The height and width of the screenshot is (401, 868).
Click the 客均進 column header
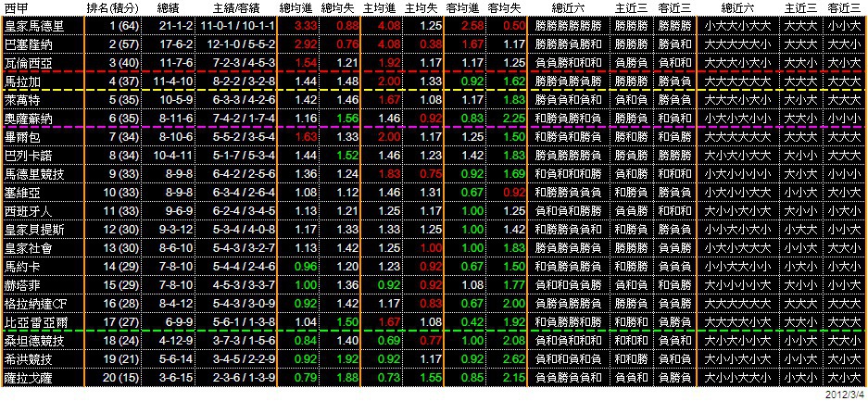pyautogui.click(x=463, y=8)
